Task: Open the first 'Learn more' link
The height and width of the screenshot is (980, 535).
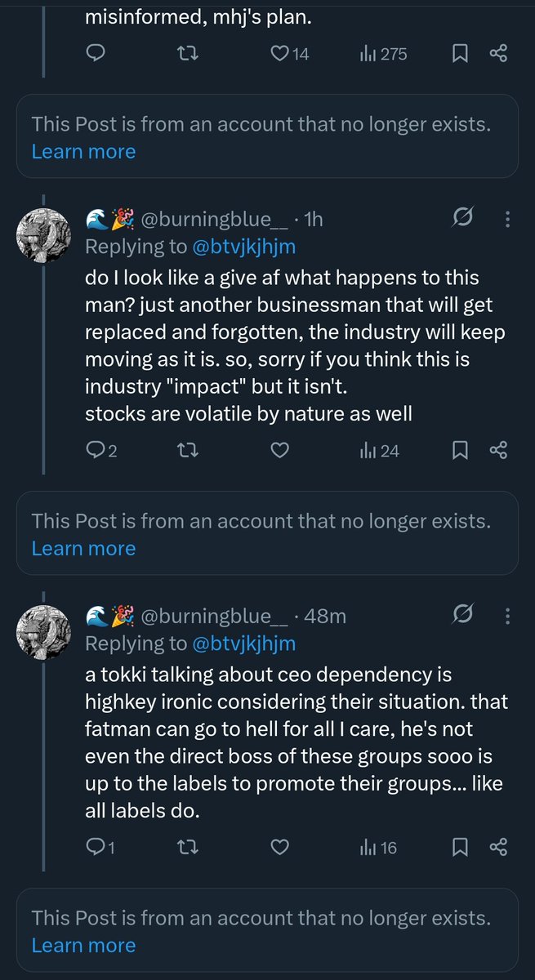Action: tap(83, 152)
